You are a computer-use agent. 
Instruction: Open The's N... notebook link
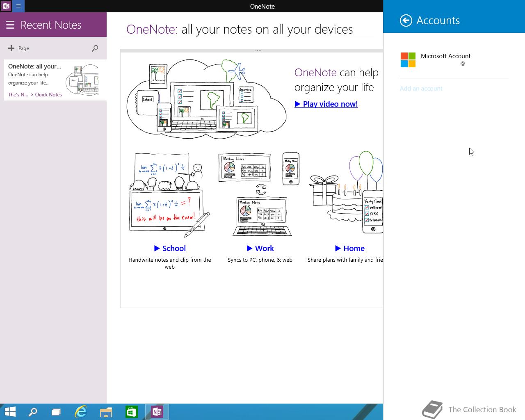tap(18, 95)
